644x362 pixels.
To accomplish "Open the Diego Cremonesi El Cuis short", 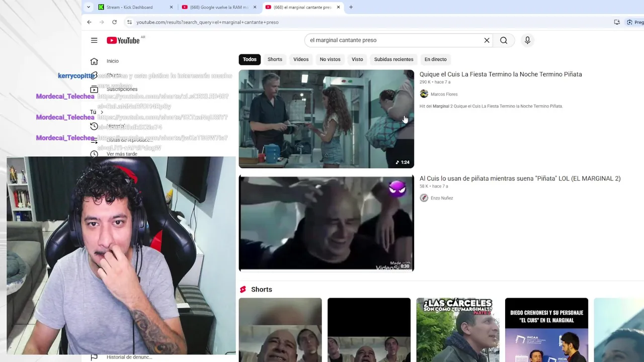I will 546,330.
